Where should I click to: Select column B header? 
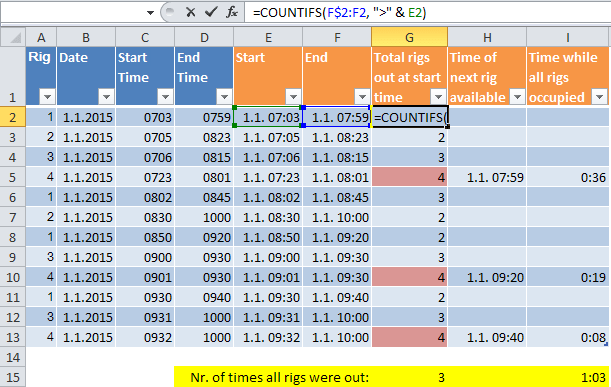pyautogui.click(x=86, y=37)
